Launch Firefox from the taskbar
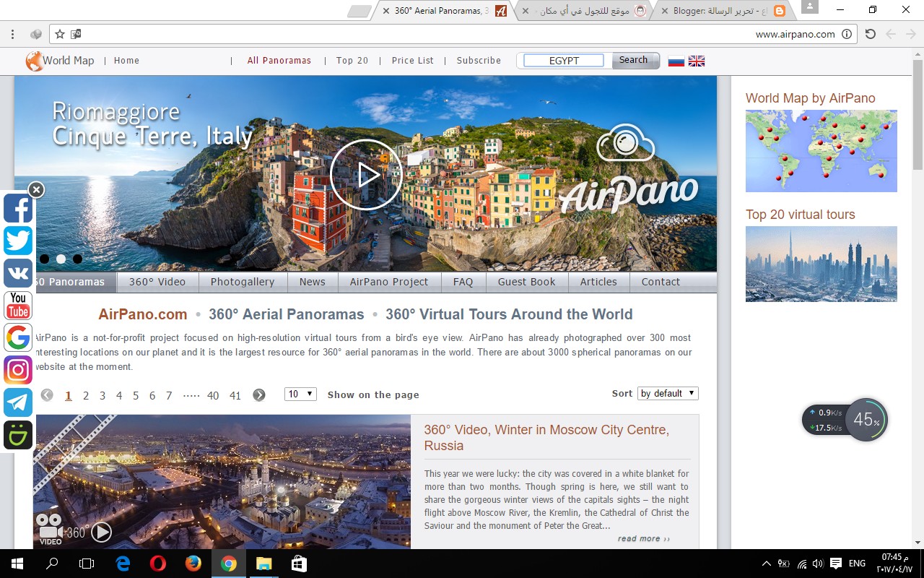This screenshot has width=924, height=578. point(193,564)
